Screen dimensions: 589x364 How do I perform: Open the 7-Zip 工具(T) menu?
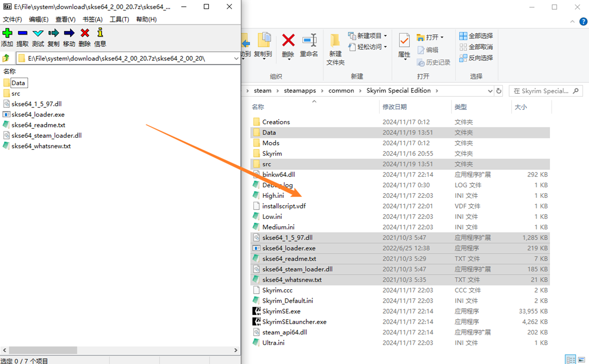(119, 19)
